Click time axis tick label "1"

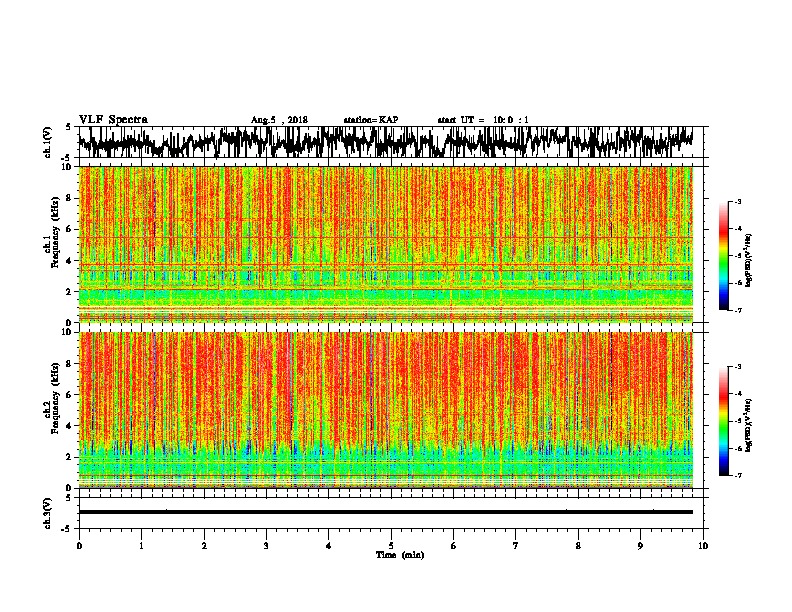(x=141, y=546)
